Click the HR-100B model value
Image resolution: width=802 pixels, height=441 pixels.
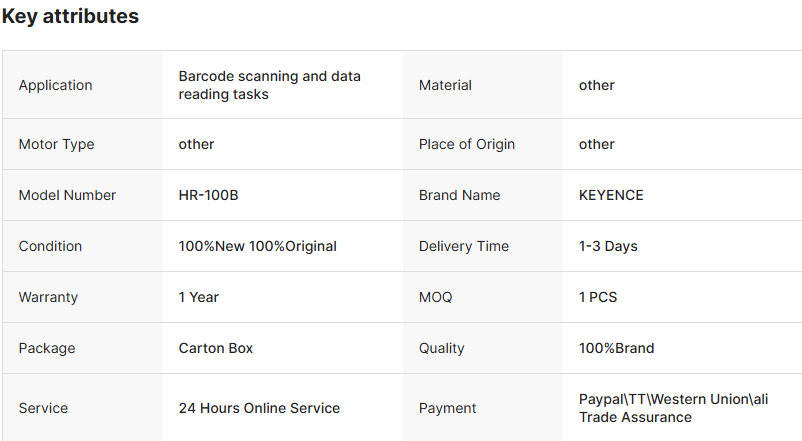208,195
